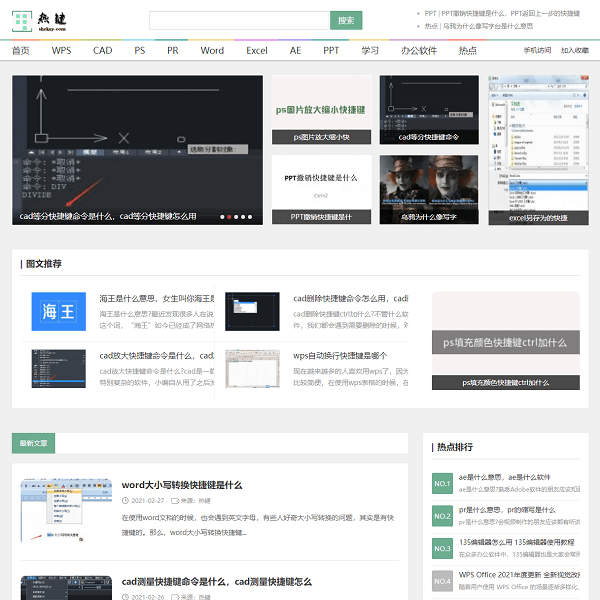This screenshot has height=600, width=600.
Task: Open the cad放大快捷键命令是什么 title
Action: click(x=157, y=356)
